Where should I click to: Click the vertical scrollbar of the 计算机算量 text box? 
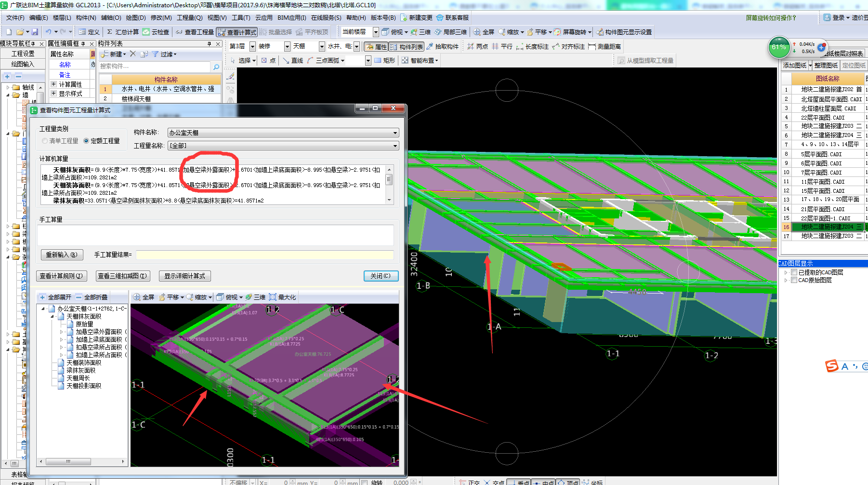[x=389, y=185]
